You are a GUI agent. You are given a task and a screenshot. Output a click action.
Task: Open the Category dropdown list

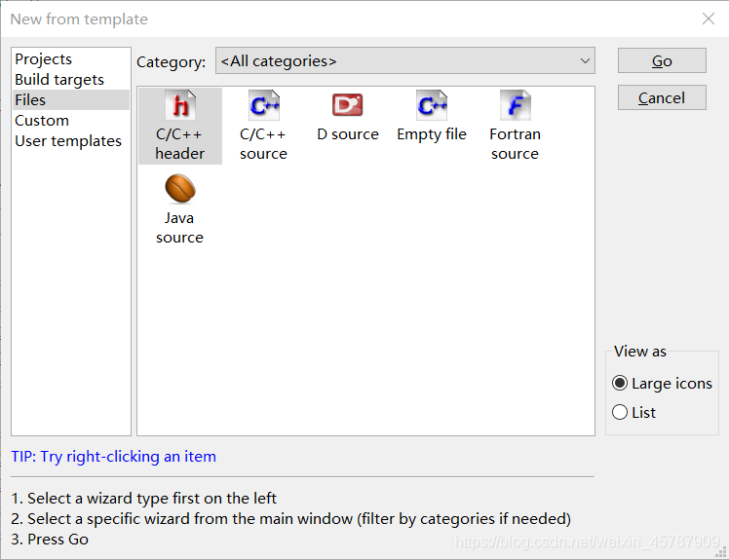click(x=403, y=61)
